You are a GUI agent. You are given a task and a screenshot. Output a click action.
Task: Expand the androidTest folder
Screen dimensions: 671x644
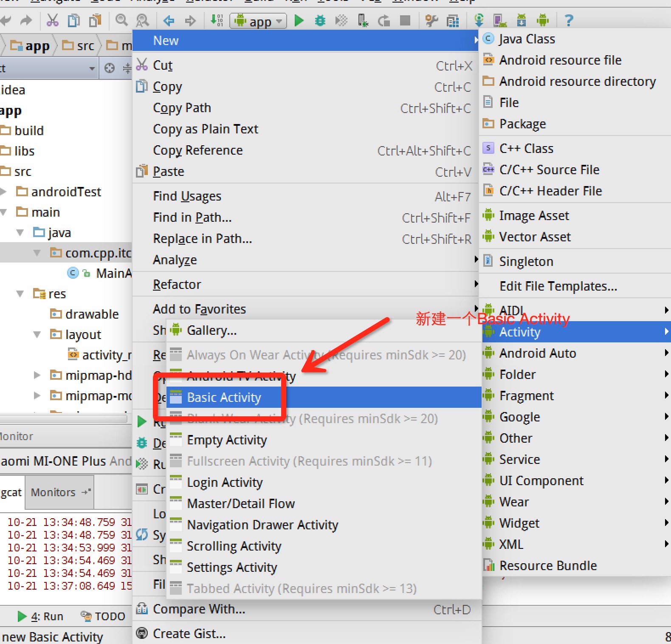pos(3,192)
